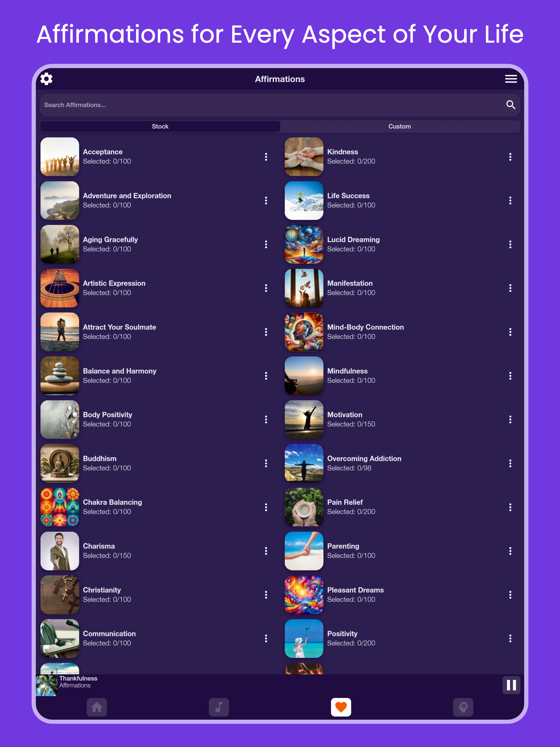Screen dimensions: 560x747
Task: Click the Pain Relief cup thumbnail
Action: [304, 507]
